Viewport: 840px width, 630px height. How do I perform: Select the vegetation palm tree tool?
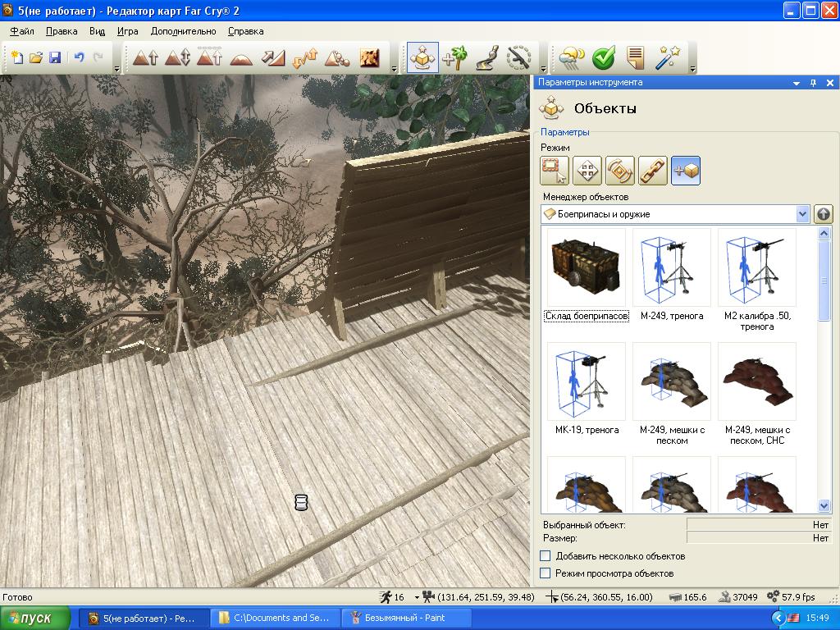(x=454, y=57)
